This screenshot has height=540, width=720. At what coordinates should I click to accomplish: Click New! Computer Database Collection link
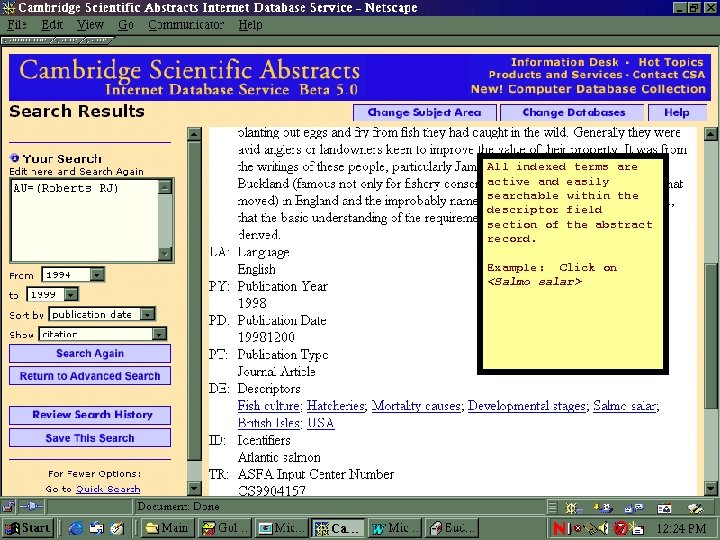(588, 89)
